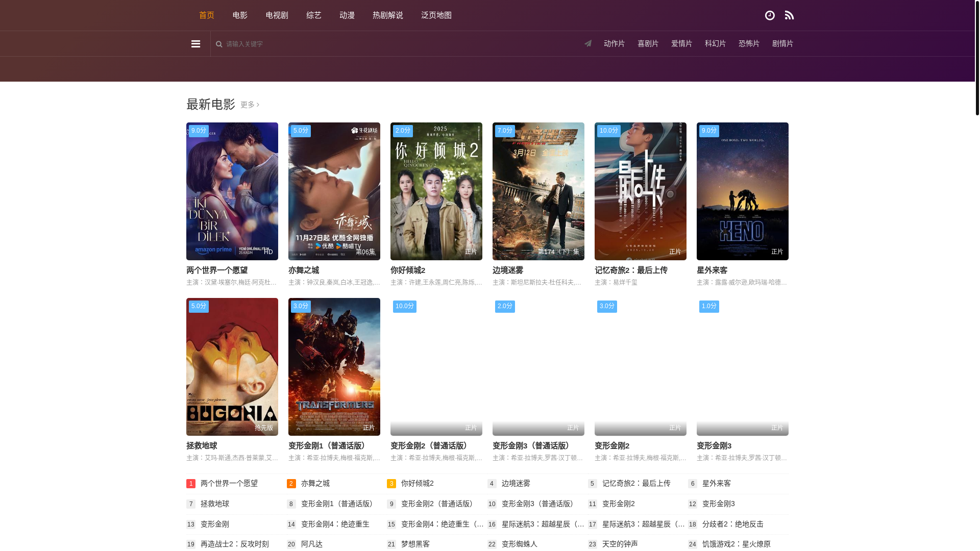Image resolution: width=980 pixels, height=551 pixels.
Task: Select the 恐怖片 genre link
Action: [749, 44]
